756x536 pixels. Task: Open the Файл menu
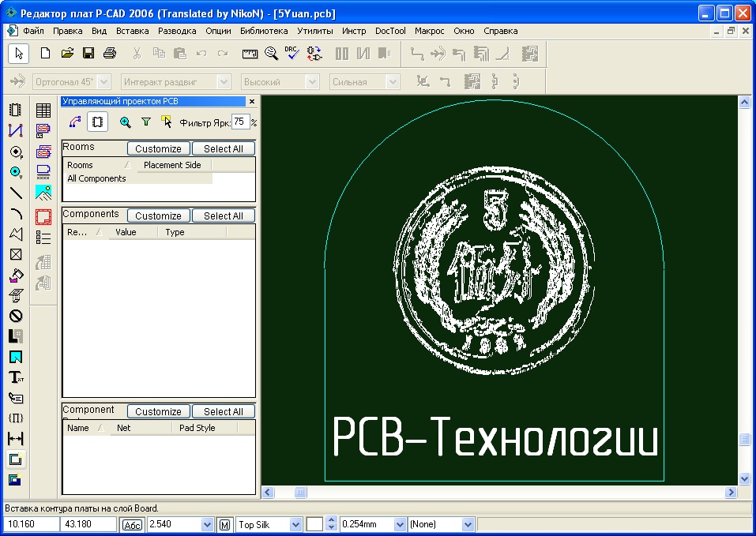pos(33,31)
